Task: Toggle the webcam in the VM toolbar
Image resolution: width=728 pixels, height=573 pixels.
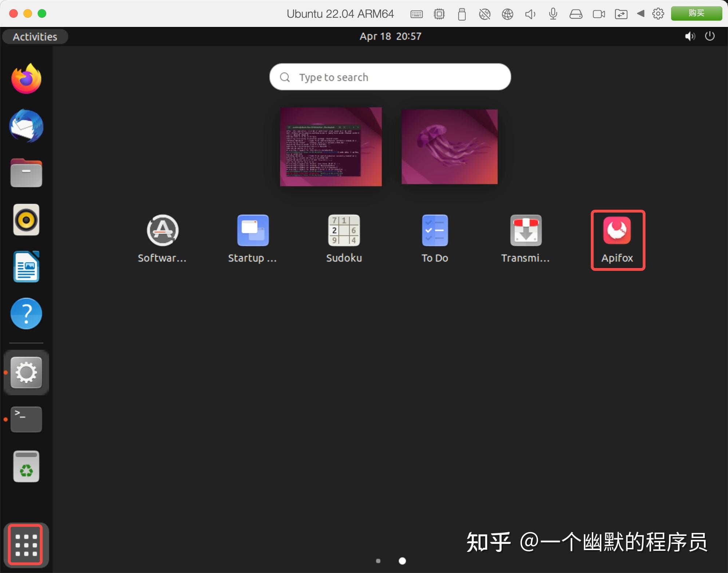Action: point(599,14)
